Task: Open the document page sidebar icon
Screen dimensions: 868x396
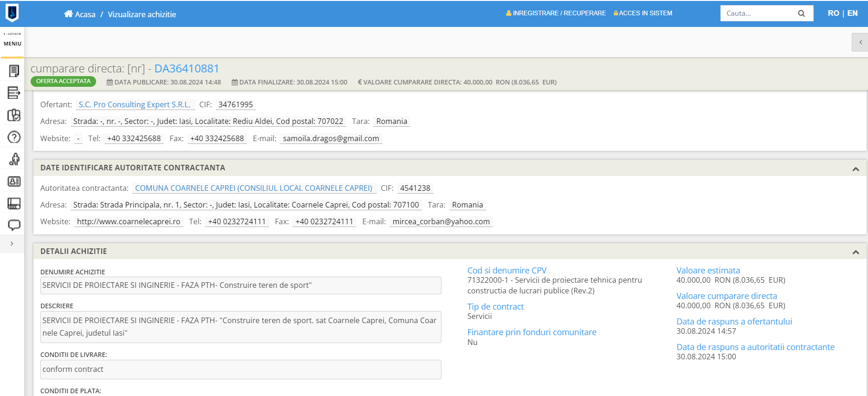Action: click(x=14, y=71)
